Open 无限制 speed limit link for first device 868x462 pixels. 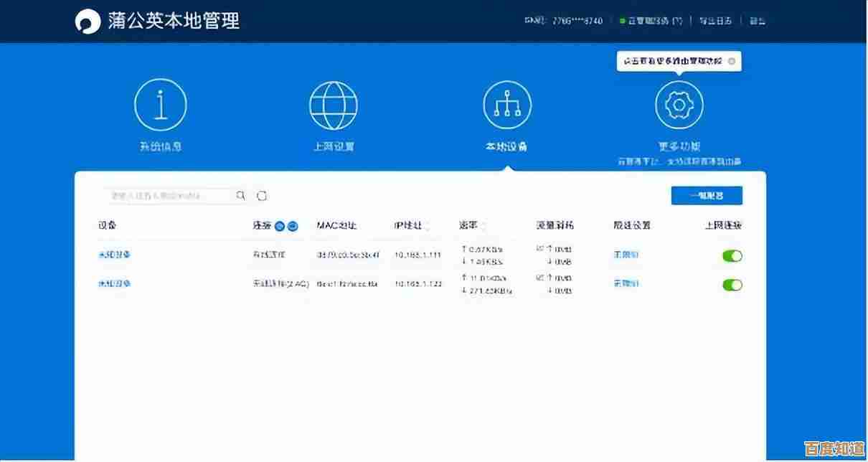pyautogui.click(x=624, y=255)
